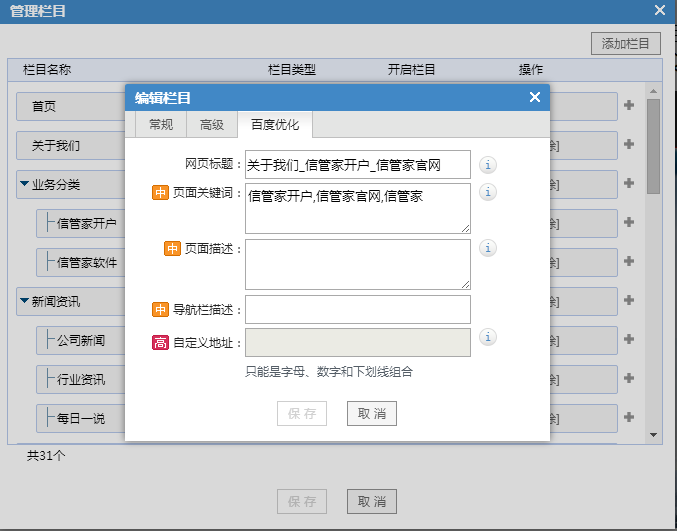Focus the 导航栏描述 input field

(357, 310)
